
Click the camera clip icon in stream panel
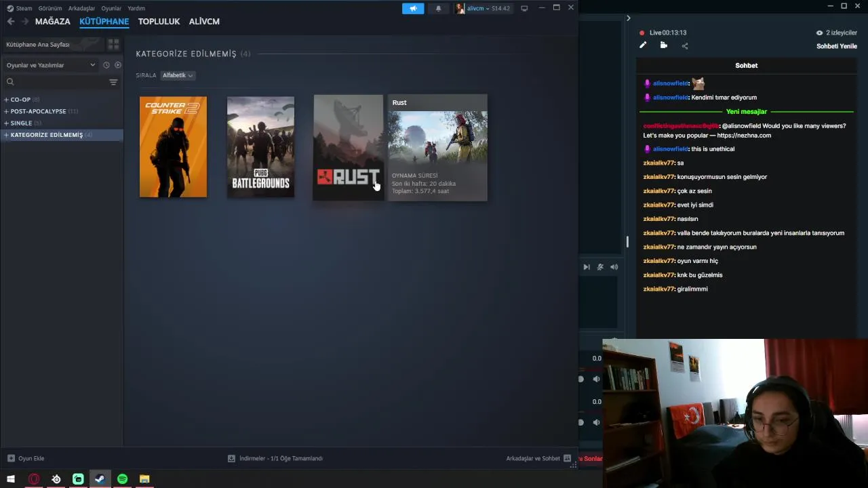(664, 45)
